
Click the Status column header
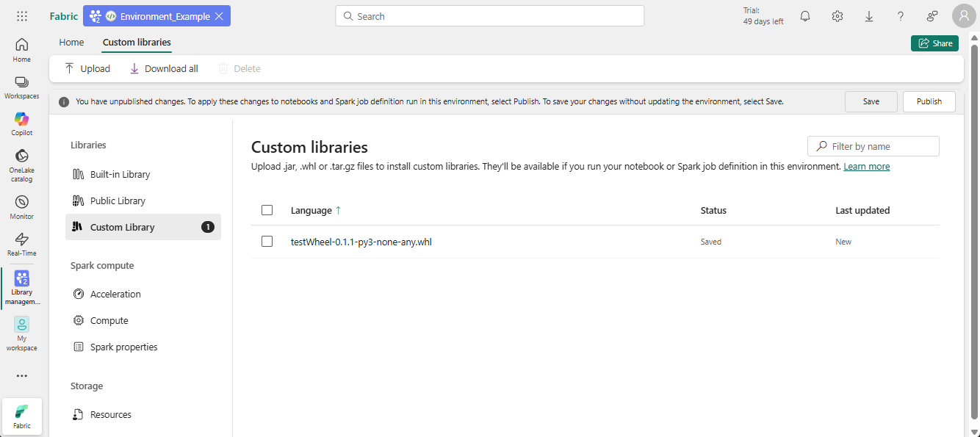(x=713, y=210)
